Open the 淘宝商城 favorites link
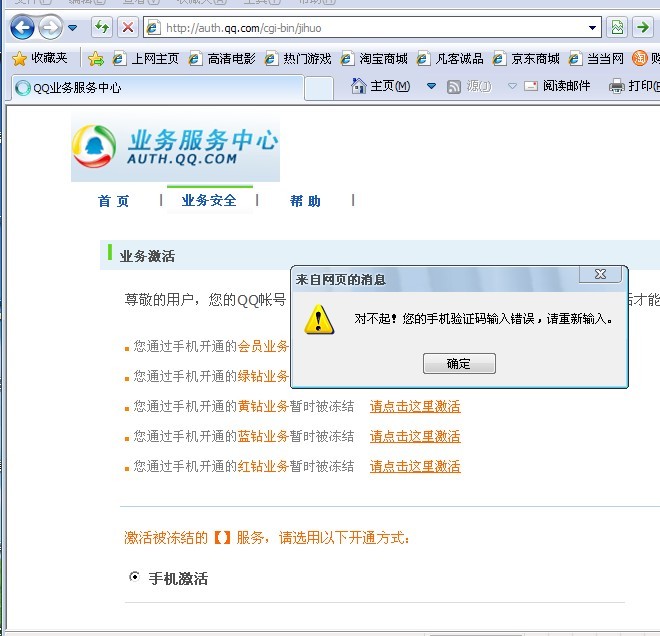Viewport: 660px width, 636px height. click(374, 59)
